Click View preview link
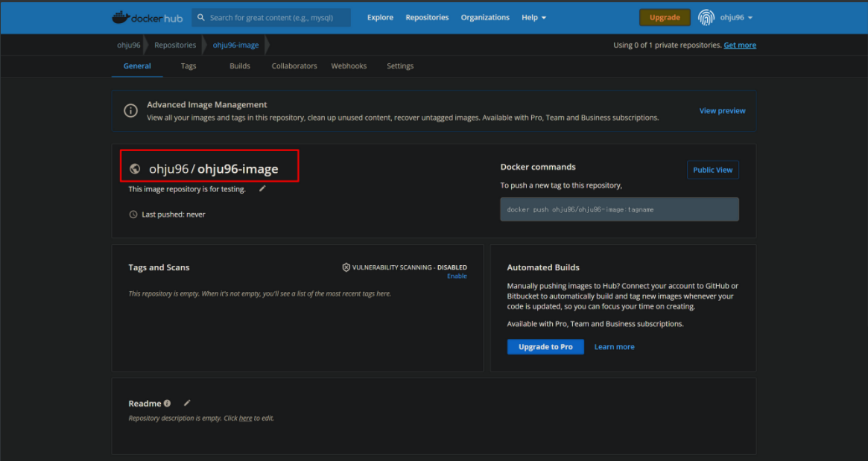This screenshot has height=461, width=868. [x=722, y=111]
